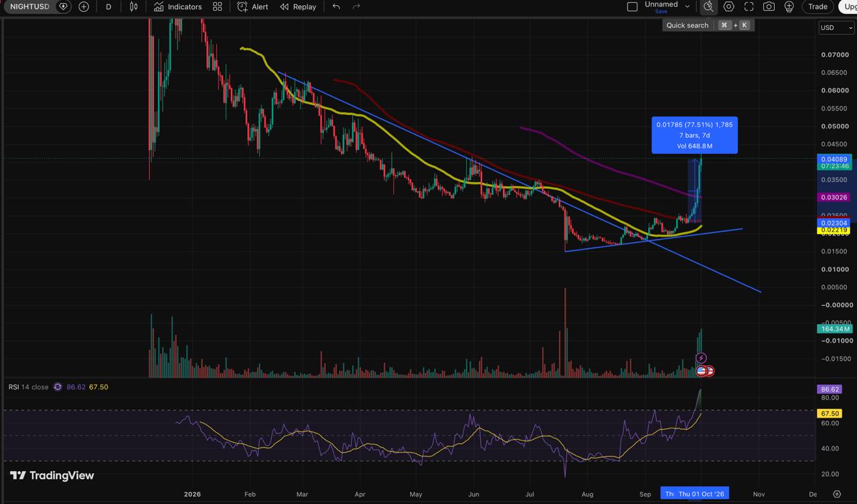Click the RSI value label 86.62
857x504 pixels.
(830, 389)
